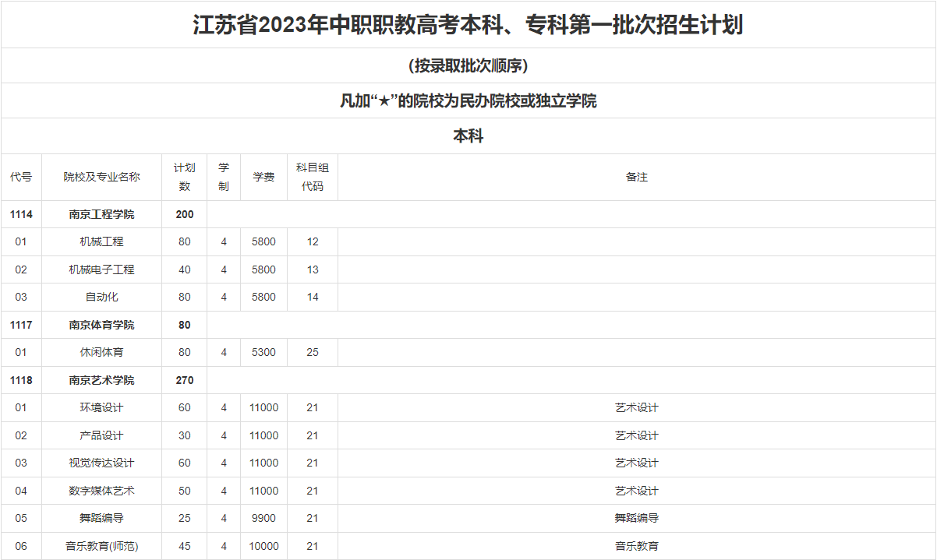Click plan number 25 in 舞蹈编导 row
Viewport: 937px width, 560px height.
click(184, 518)
